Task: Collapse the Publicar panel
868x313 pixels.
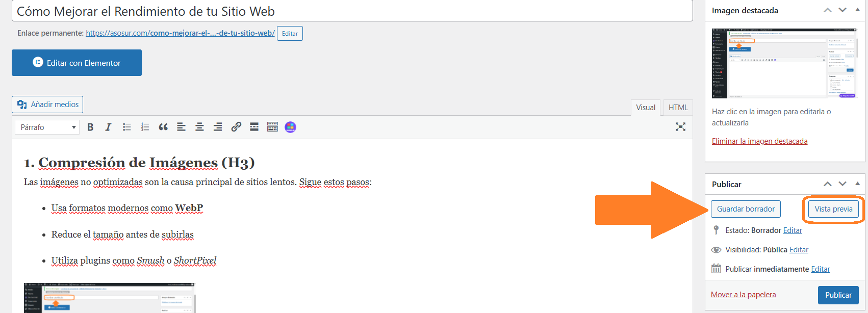Action: coord(857,184)
